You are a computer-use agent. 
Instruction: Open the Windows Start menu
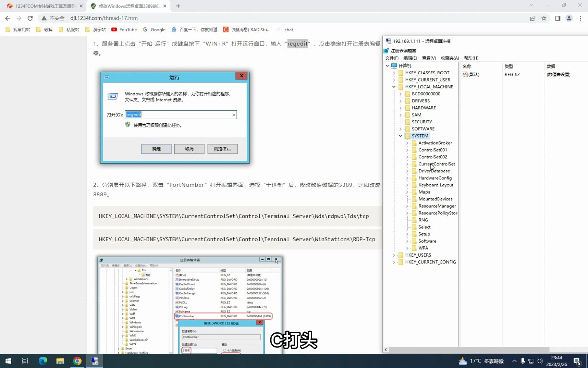click(x=8, y=361)
